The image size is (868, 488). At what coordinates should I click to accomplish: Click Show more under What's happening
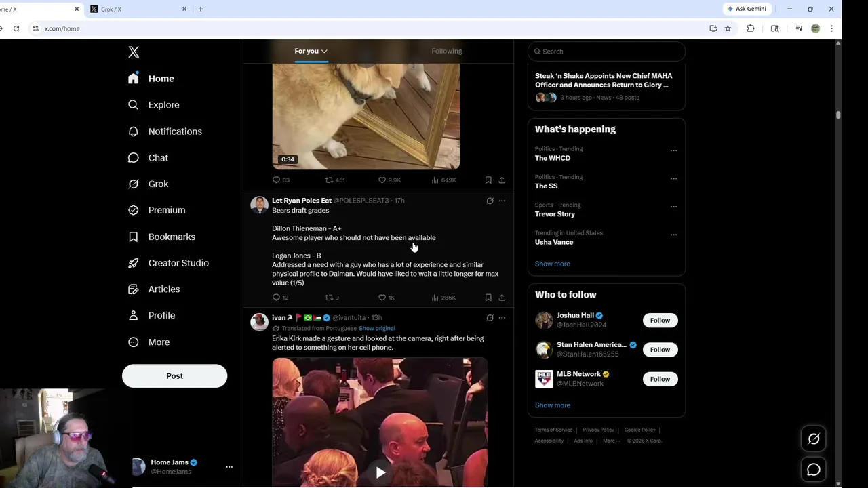[552, 264]
